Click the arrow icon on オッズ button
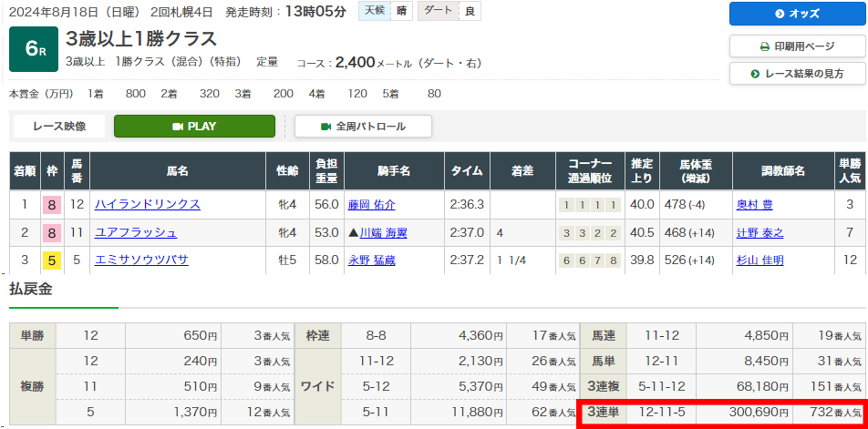 [x=780, y=14]
